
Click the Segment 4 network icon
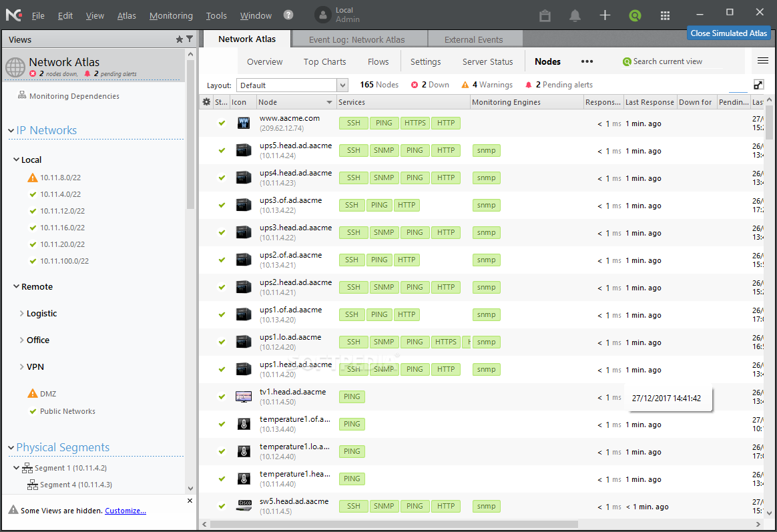point(33,485)
